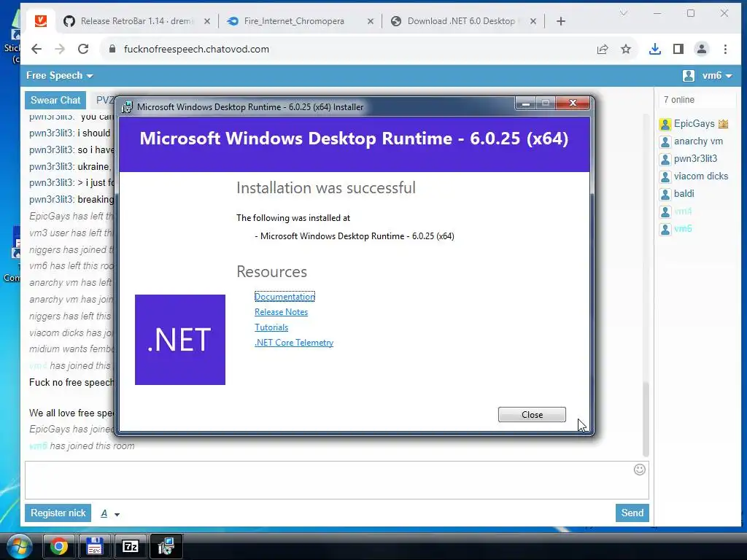Switch to the first chat tab with red icon
Viewport: 747px width, 560px height.
coord(41,21)
